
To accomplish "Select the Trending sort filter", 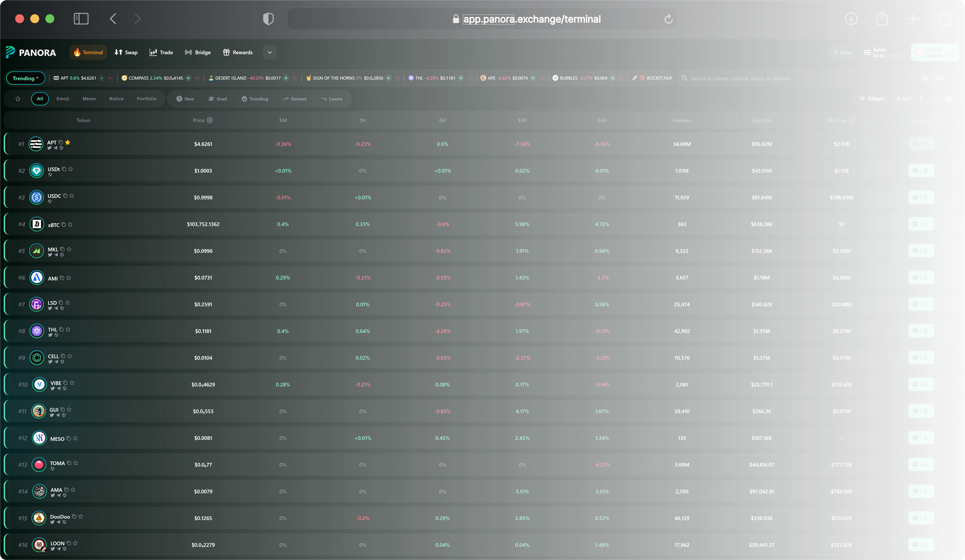I will coord(255,99).
